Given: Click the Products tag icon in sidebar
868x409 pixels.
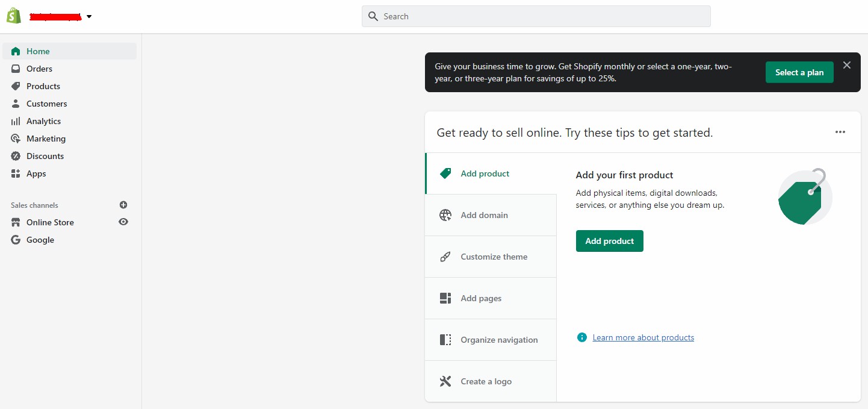Looking at the screenshot, I should pos(16,86).
